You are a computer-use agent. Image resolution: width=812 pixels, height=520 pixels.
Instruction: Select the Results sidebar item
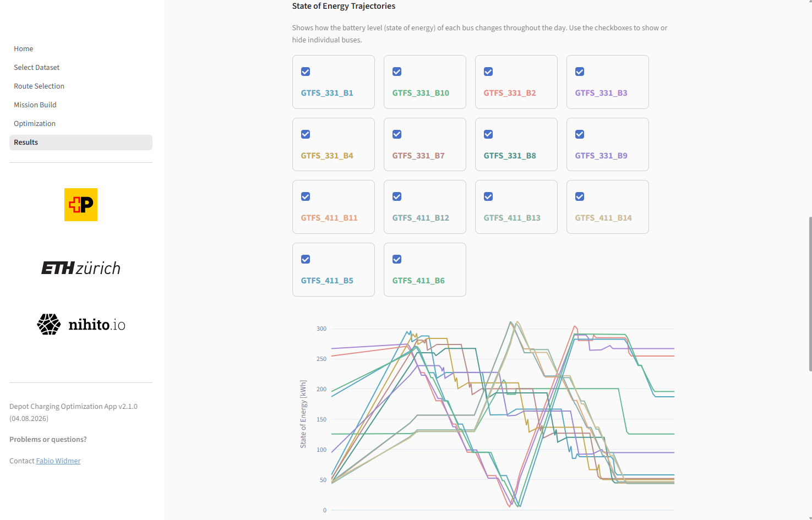pyautogui.click(x=81, y=143)
